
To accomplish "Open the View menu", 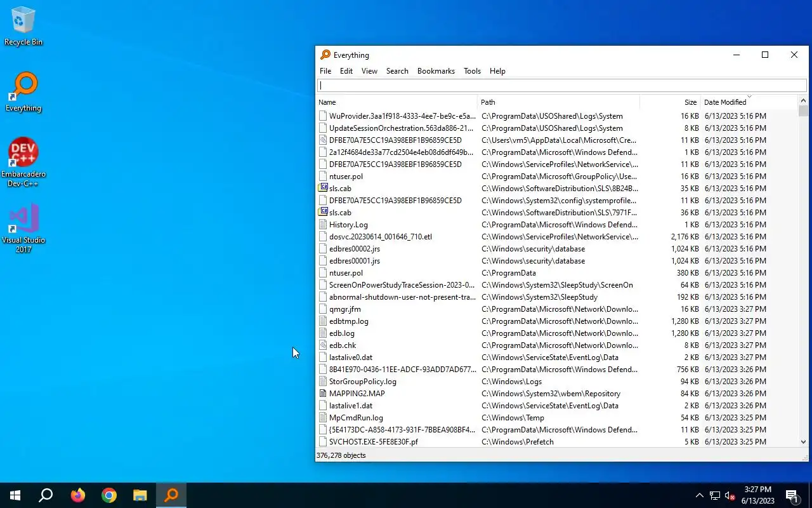I will [369, 71].
